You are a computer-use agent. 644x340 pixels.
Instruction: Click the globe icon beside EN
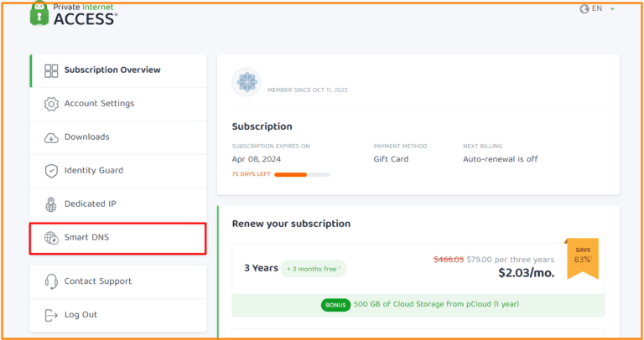[x=584, y=8]
